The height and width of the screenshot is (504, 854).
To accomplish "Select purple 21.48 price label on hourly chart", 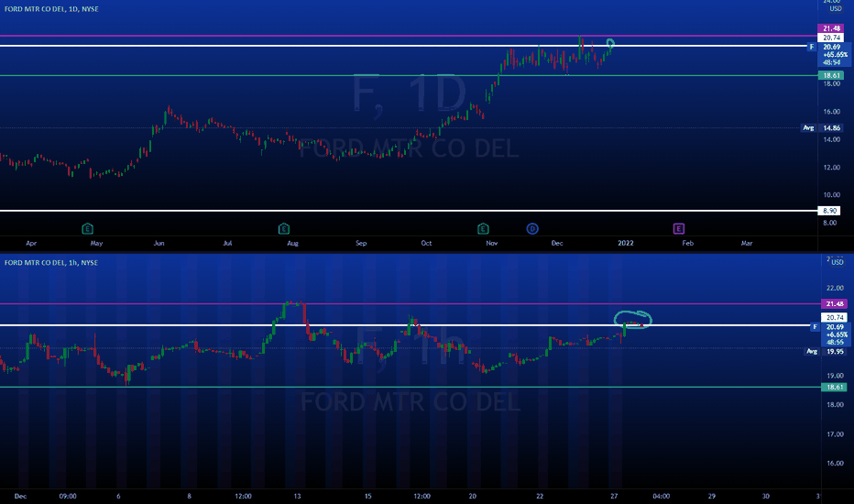I will pos(835,304).
